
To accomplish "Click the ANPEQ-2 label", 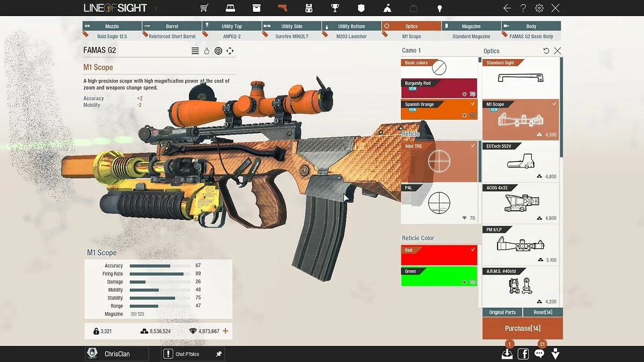I will coord(232,36).
